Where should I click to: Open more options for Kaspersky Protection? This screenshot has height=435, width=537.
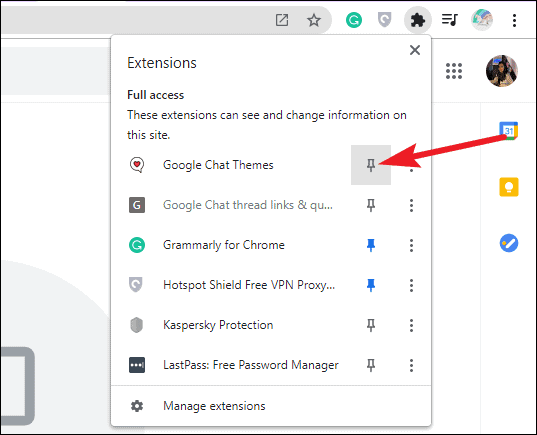(x=411, y=325)
